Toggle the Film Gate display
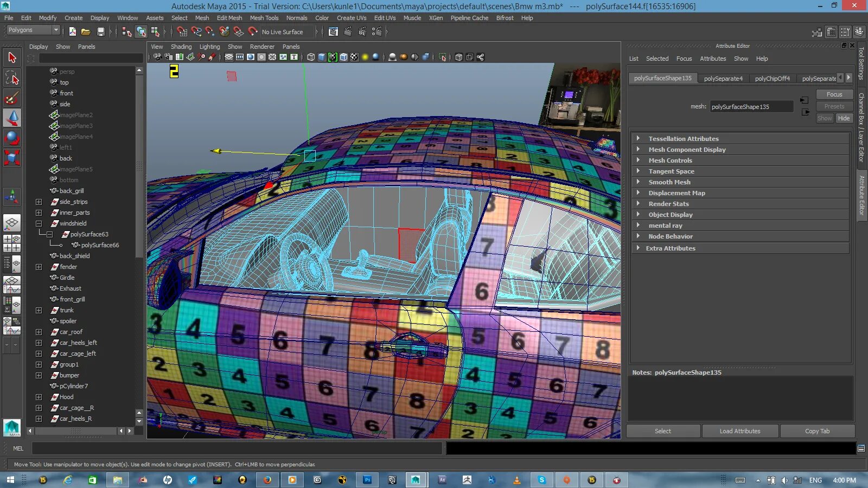Image resolution: width=868 pixels, height=488 pixels. tap(240, 57)
